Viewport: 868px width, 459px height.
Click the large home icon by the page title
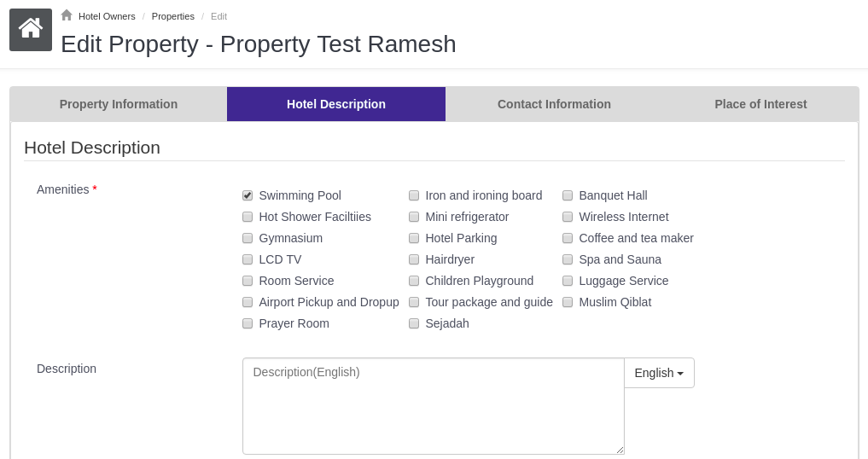(x=31, y=30)
